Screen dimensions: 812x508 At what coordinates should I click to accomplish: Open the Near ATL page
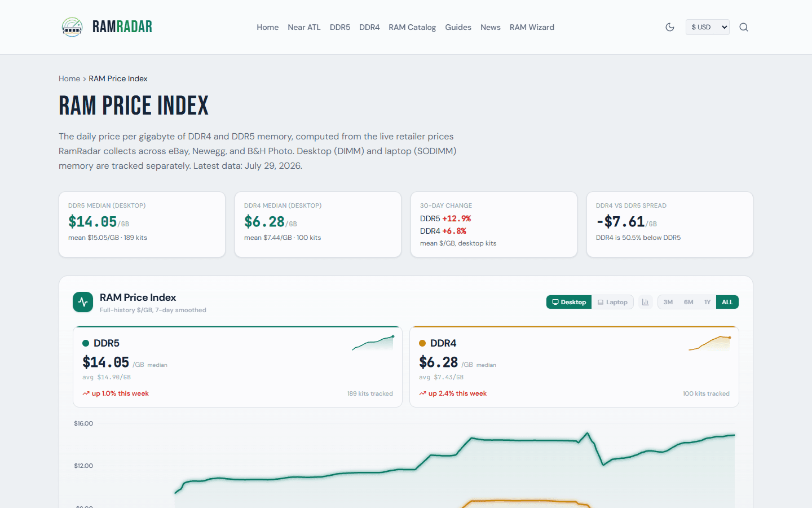pyautogui.click(x=304, y=27)
